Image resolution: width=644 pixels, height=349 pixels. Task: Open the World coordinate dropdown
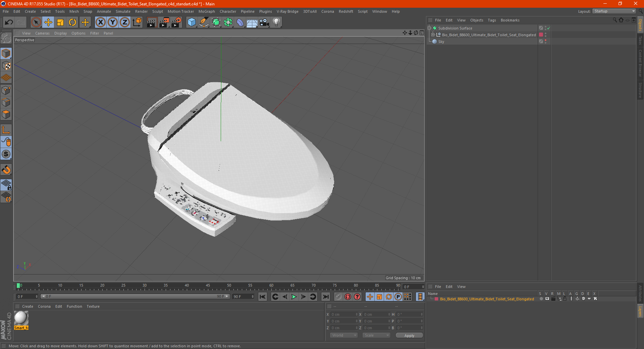344,335
